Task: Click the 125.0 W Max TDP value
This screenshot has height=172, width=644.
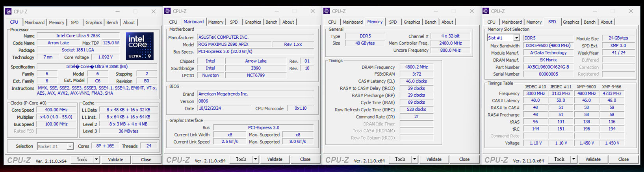Action: click(x=111, y=43)
